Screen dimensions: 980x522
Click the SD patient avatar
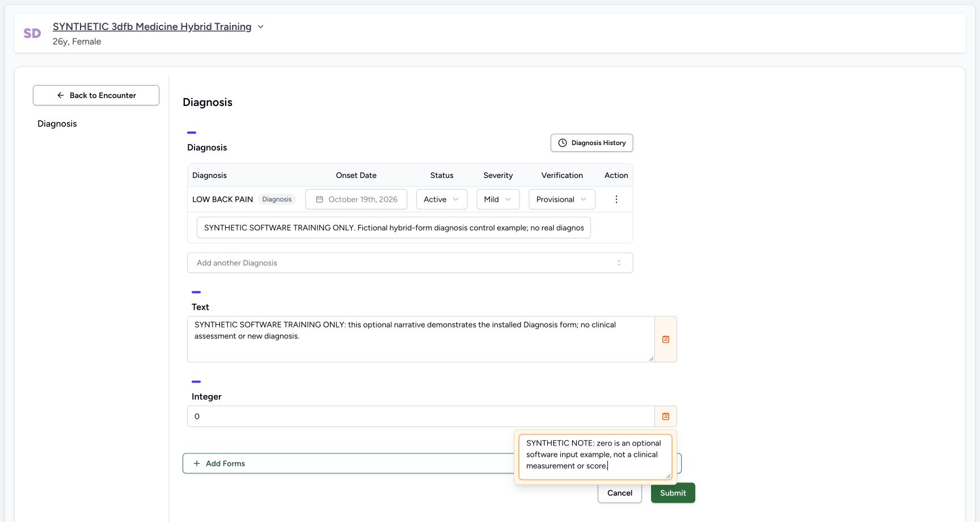point(32,33)
